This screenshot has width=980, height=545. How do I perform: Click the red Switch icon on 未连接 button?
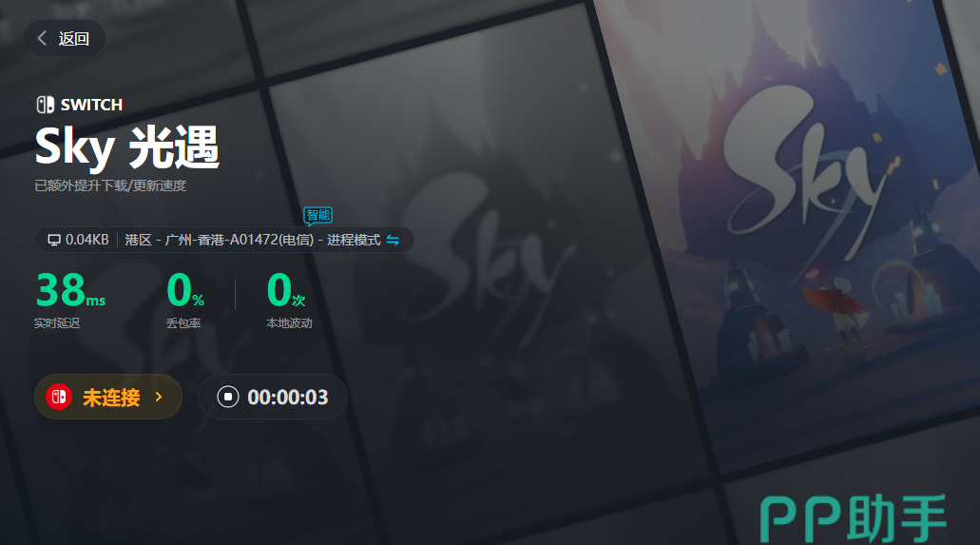(x=59, y=397)
